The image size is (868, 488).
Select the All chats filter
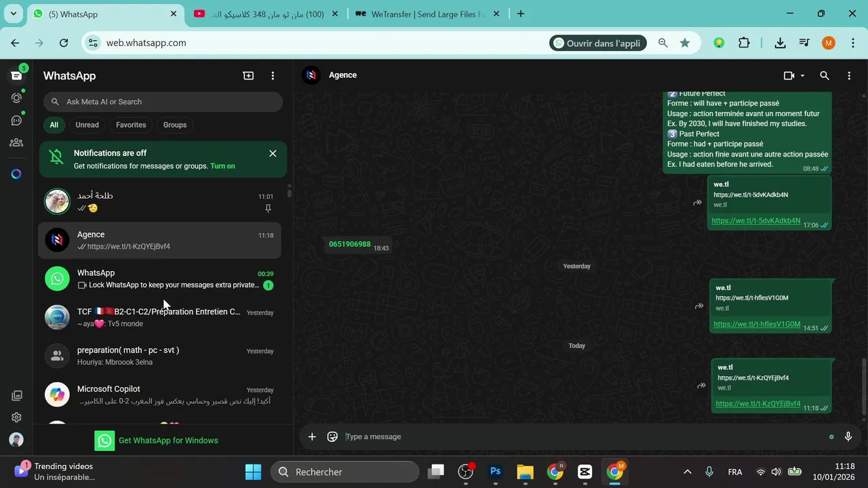pos(54,125)
